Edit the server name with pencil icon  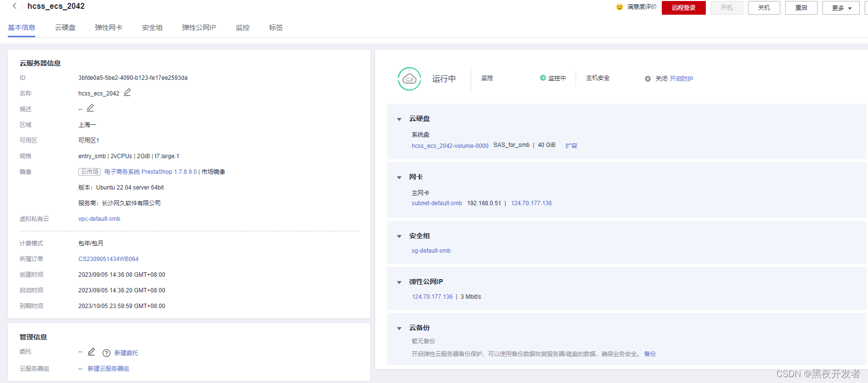point(127,92)
